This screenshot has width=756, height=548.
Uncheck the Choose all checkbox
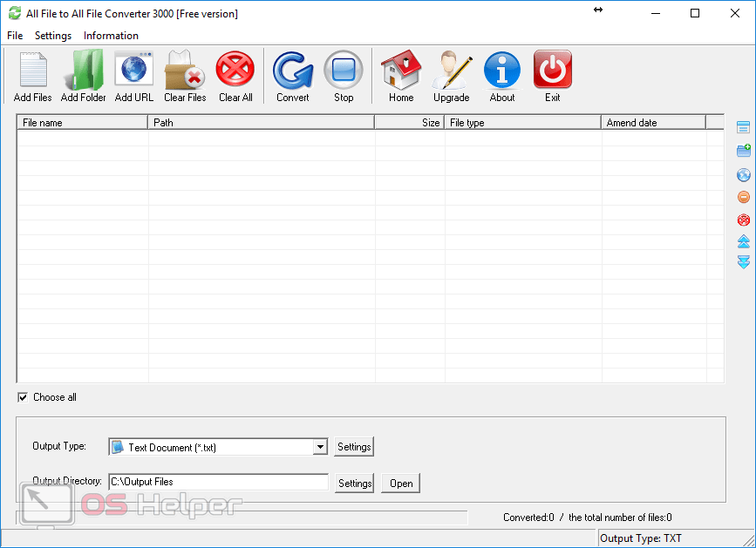tap(23, 397)
